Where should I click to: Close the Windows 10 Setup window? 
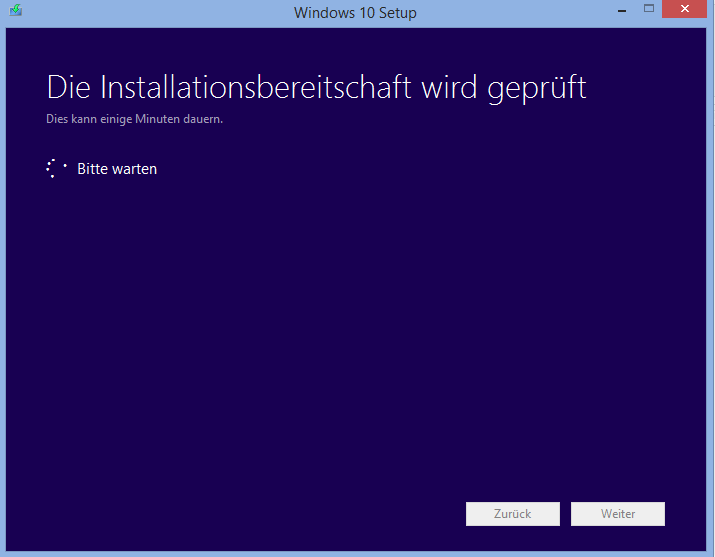(687, 10)
